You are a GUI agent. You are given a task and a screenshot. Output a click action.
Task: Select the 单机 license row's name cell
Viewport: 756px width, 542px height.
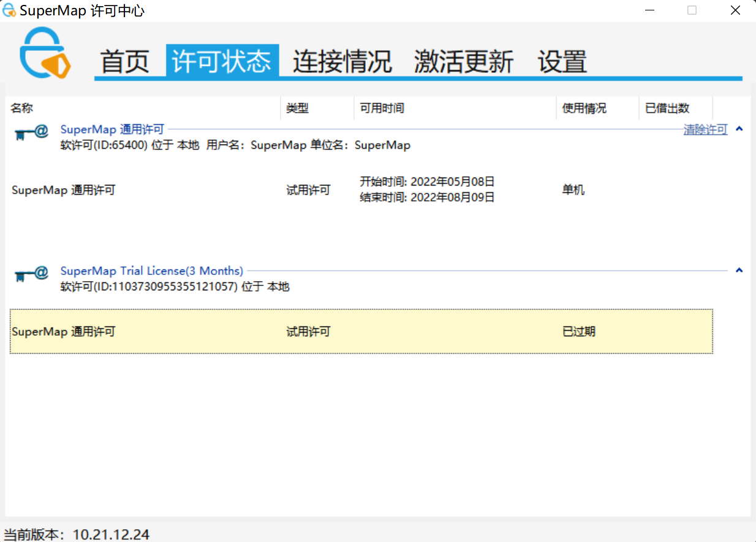click(x=63, y=190)
